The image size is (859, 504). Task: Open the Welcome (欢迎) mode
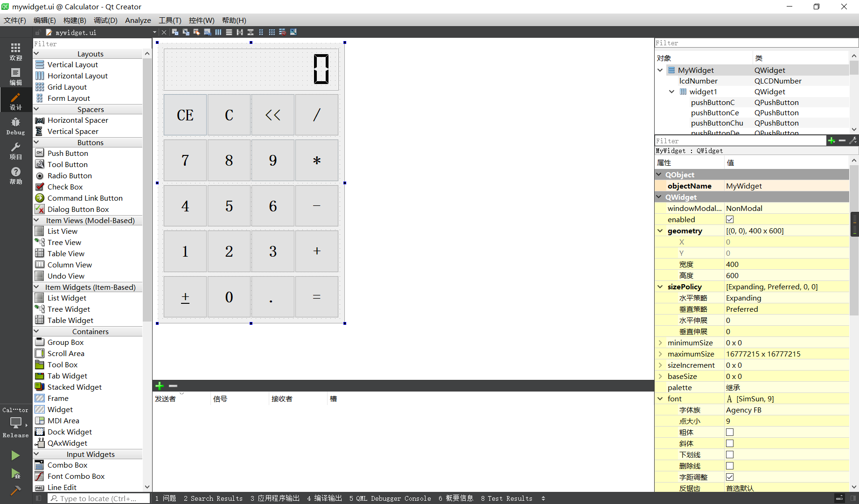[16, 52]
